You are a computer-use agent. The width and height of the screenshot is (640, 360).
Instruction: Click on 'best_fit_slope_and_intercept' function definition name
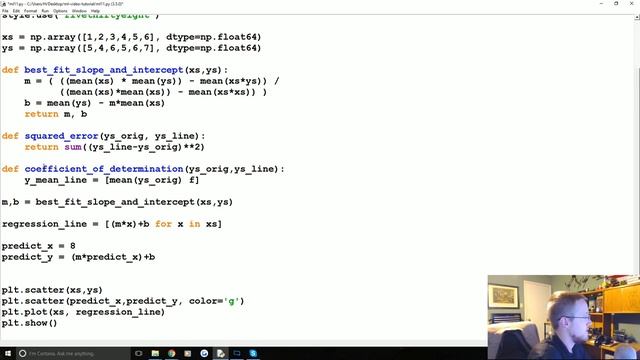coord(104,70)
